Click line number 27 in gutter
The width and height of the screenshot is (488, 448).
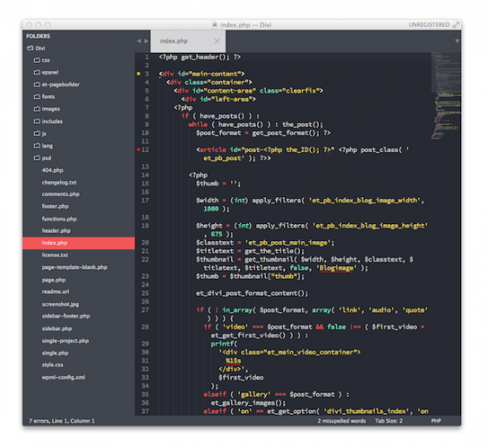click(x=145, y=310)
